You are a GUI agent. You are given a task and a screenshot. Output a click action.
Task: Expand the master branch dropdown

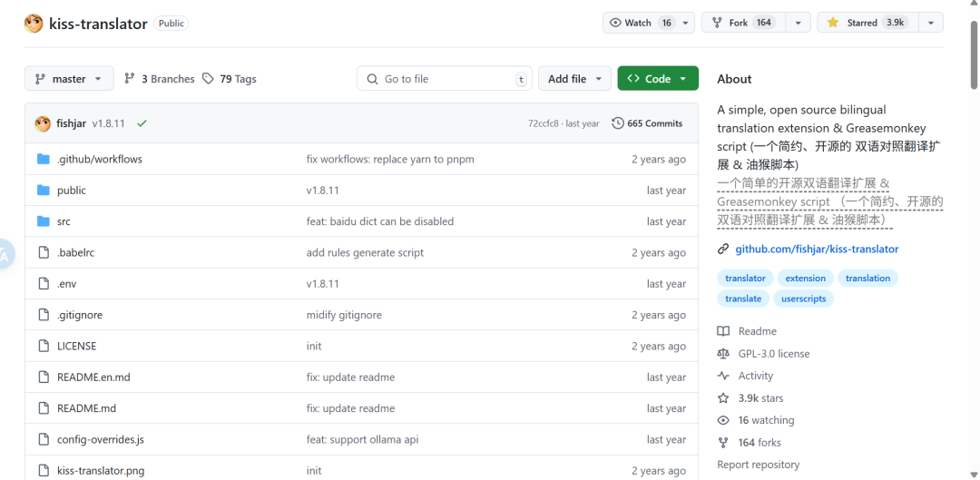69,79
